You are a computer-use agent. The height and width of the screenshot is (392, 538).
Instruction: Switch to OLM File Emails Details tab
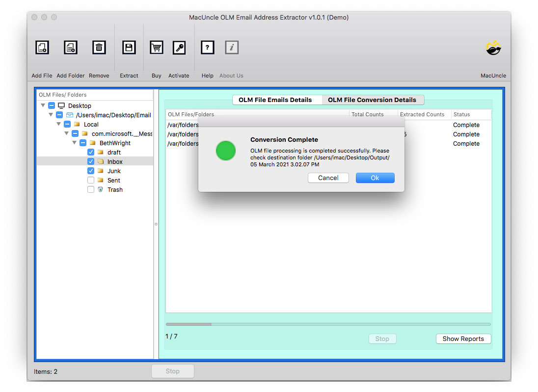pos(277,100)
